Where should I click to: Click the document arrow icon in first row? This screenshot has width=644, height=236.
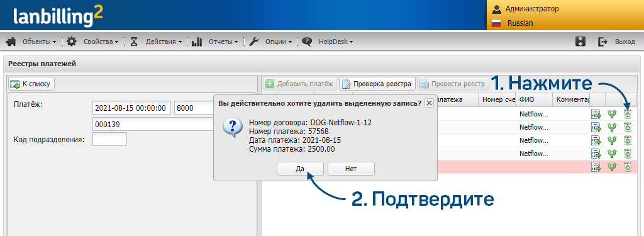(x=596, y=115)
